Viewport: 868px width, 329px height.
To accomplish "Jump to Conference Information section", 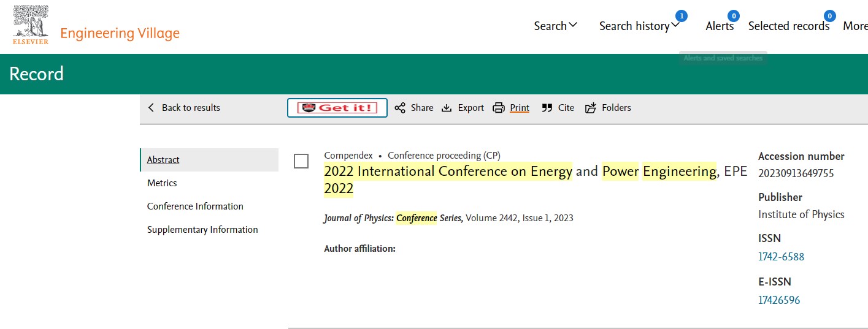I will click(195, 206).
